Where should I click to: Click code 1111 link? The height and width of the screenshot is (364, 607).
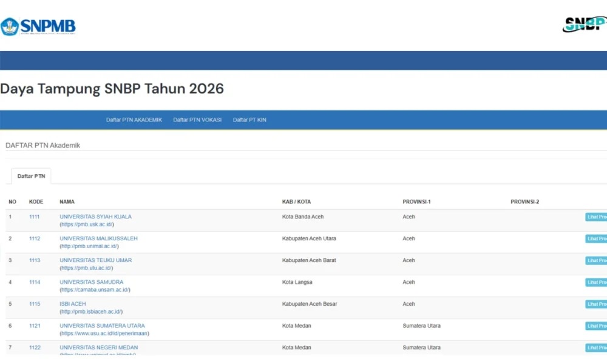point(35,217)
